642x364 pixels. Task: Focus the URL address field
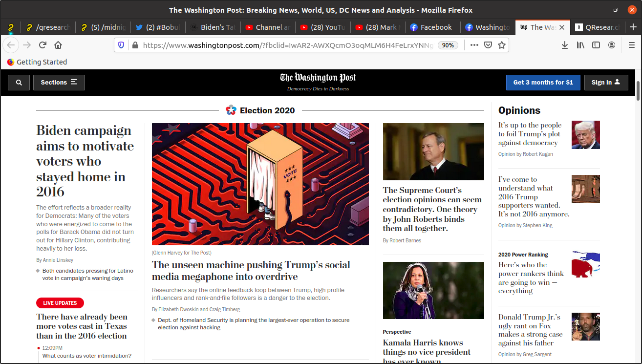pos(288,45)
